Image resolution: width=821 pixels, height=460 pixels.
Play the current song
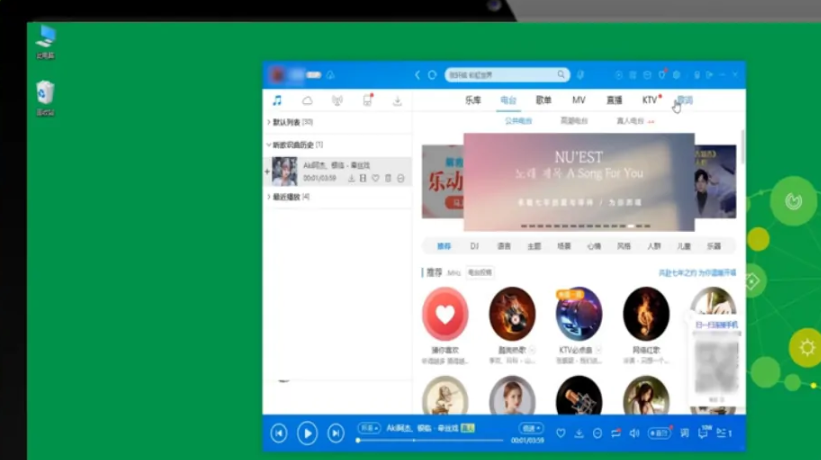(307, 433)
